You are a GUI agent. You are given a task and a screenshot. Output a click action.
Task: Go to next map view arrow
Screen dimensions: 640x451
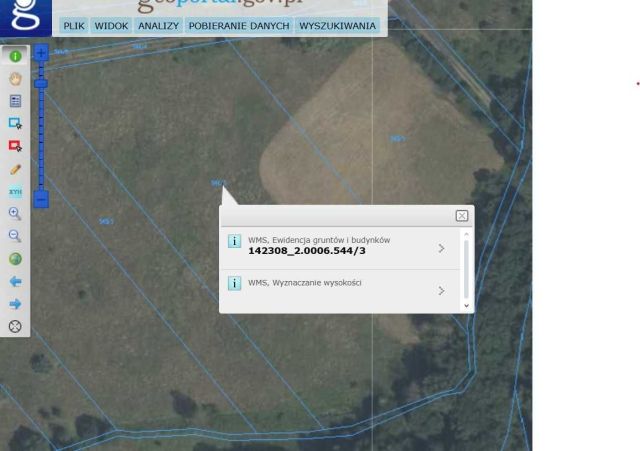coord(16,304)
